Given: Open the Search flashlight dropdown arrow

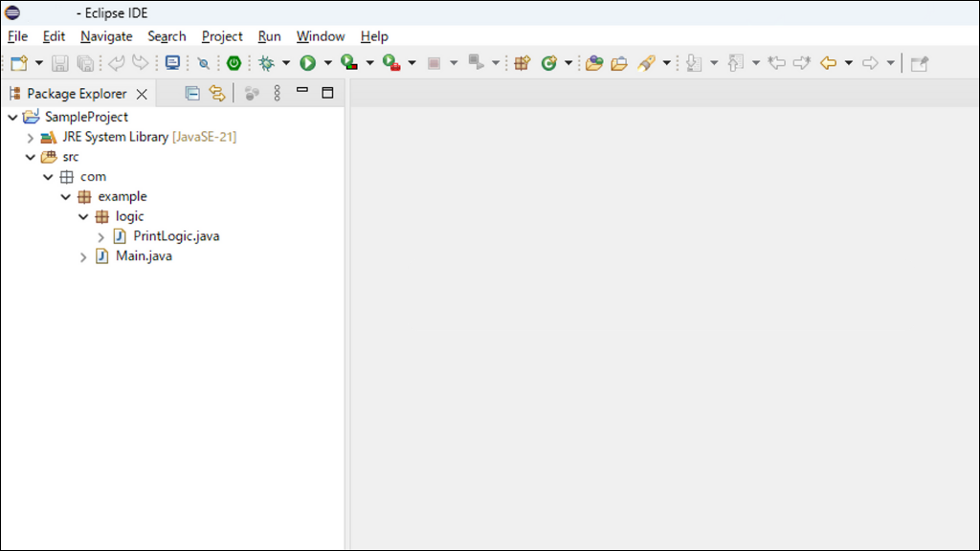Looking at the screenshot, I should (x=666, y=63).
